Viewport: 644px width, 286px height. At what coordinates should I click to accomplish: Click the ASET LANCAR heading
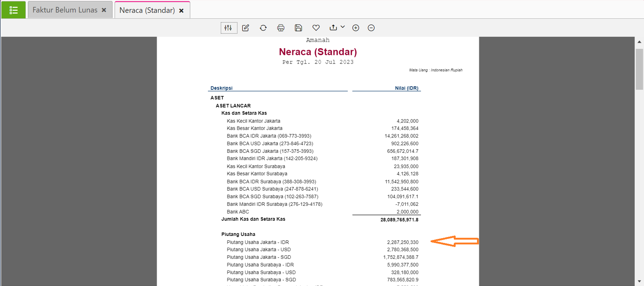point(233,106)
